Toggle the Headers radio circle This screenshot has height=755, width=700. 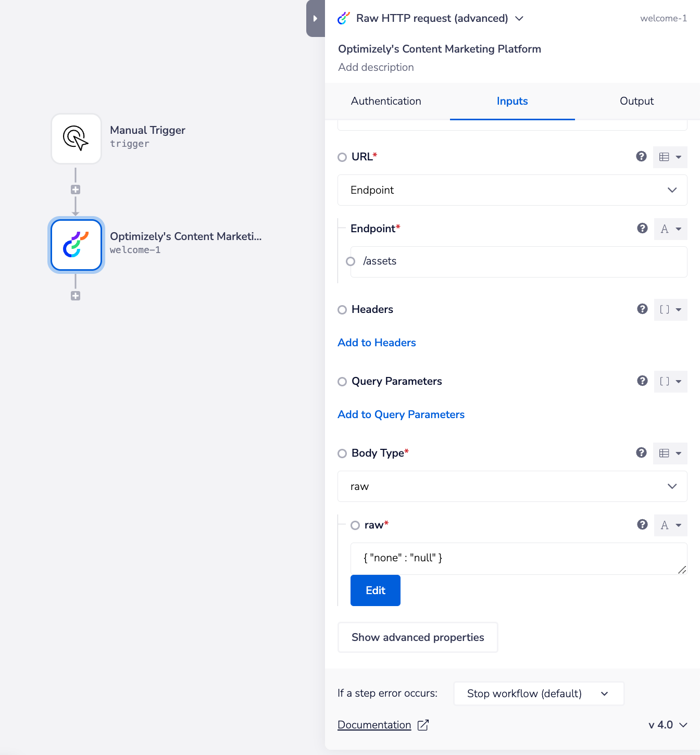click(x=342, y=310)
